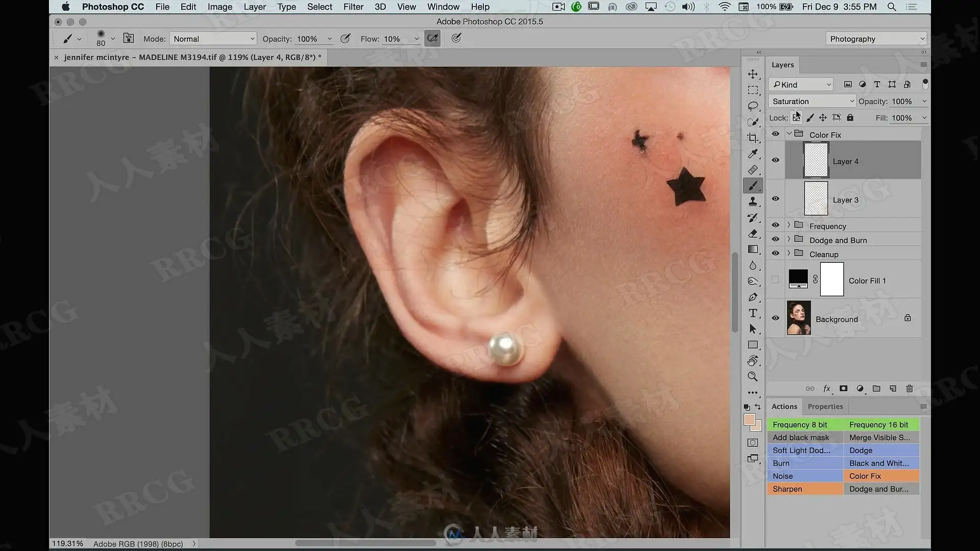The image size is (980, 551).
Task: Click the Create new group icon
Action: (x=876, y=389)
